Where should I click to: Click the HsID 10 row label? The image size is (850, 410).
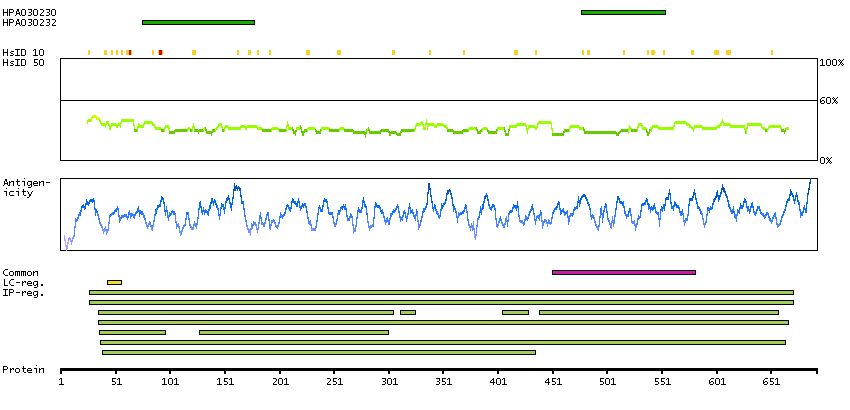(x=23, y=52)
